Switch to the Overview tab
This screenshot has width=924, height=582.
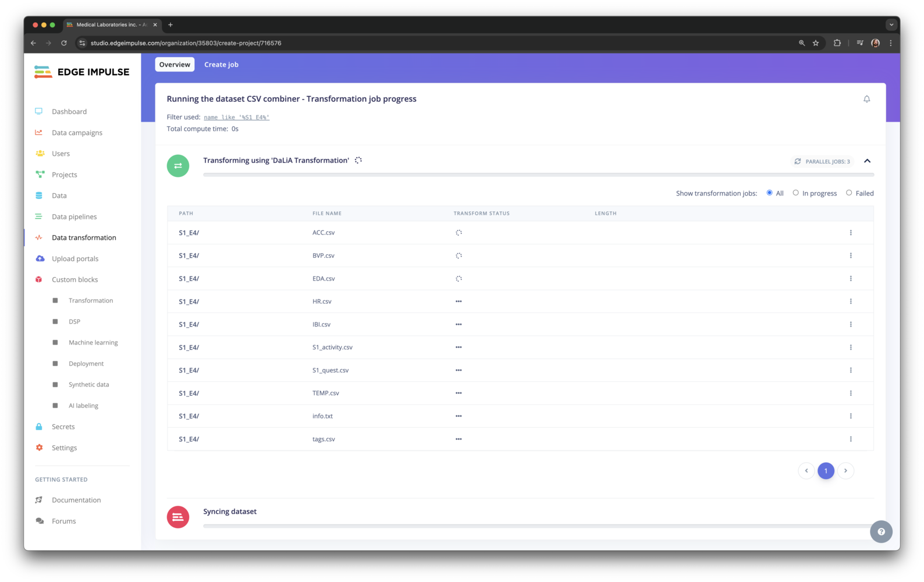175,65
